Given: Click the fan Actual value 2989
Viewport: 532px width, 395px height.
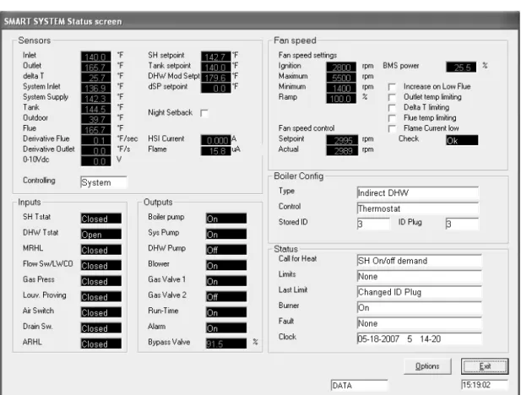Looking at the screenshot, I should click(342, 150).
